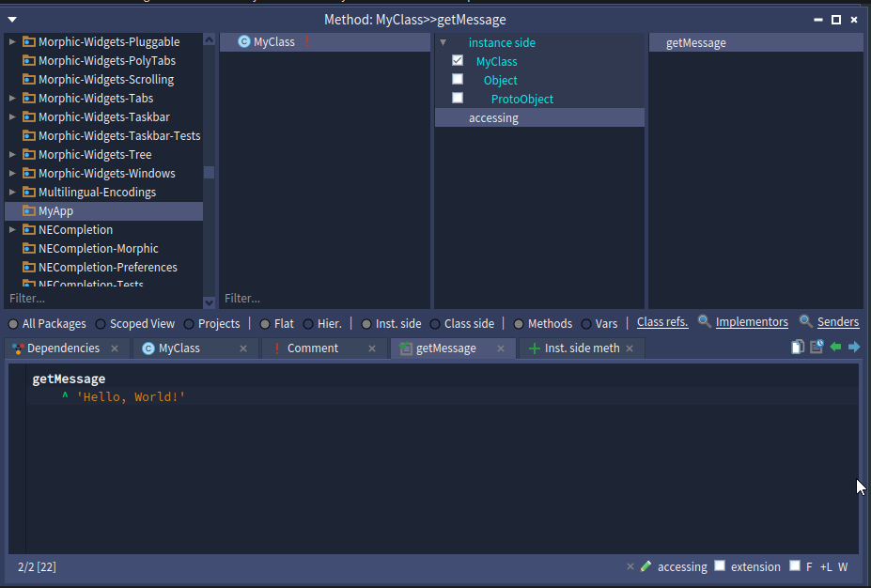
Task: Expand the NECompletion package node
Action: point(12,230)
